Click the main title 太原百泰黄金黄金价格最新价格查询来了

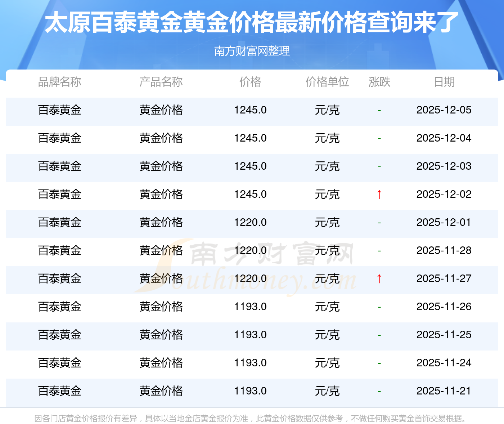coord(252,22)
